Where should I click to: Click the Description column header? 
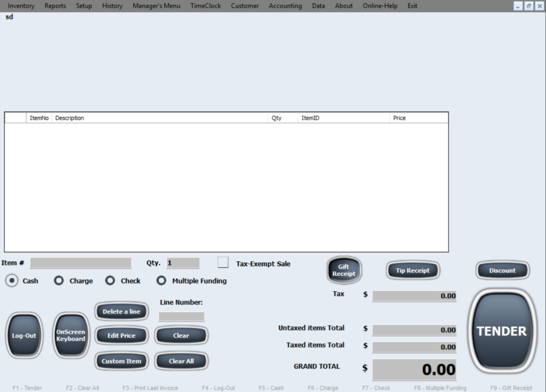coord(160,118)
